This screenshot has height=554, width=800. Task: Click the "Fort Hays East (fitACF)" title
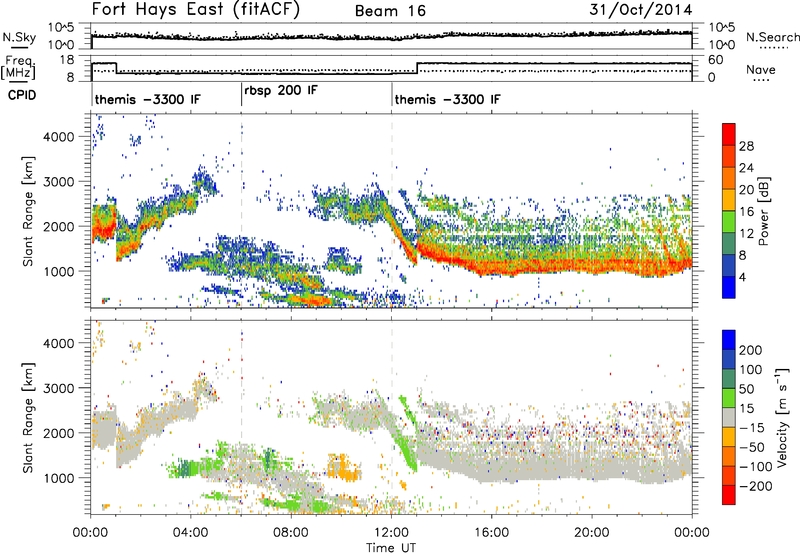tap(196, 9)
